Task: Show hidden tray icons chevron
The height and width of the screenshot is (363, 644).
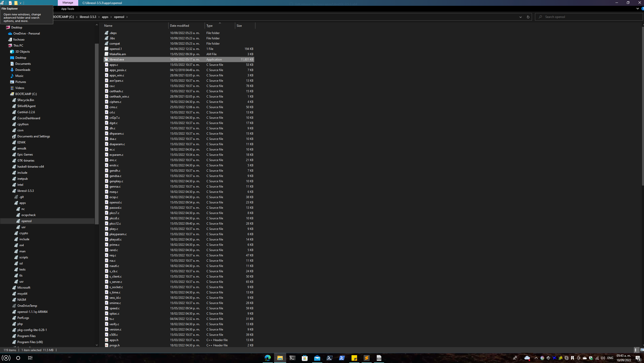Action: pyautogui.click(x=536, y=358)
